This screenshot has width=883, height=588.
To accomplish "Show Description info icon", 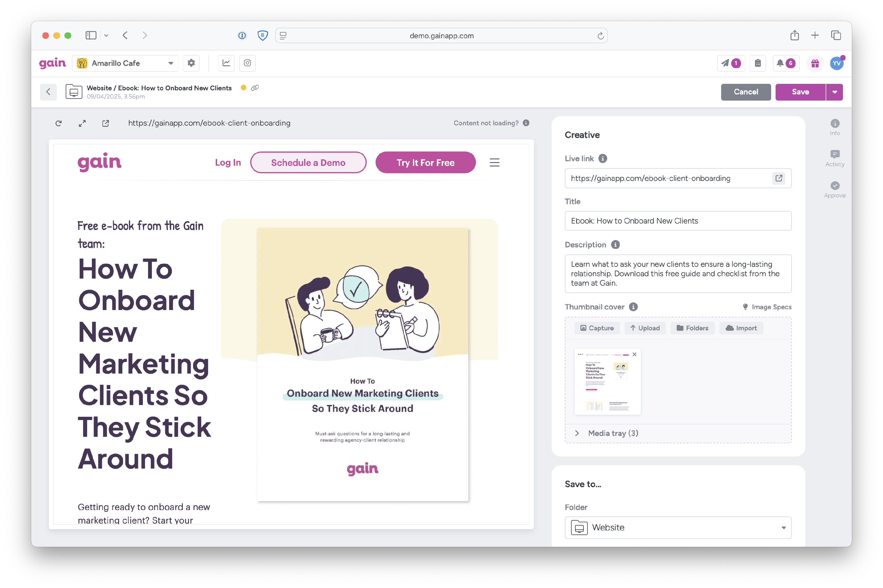I will [x=615, y=244].
